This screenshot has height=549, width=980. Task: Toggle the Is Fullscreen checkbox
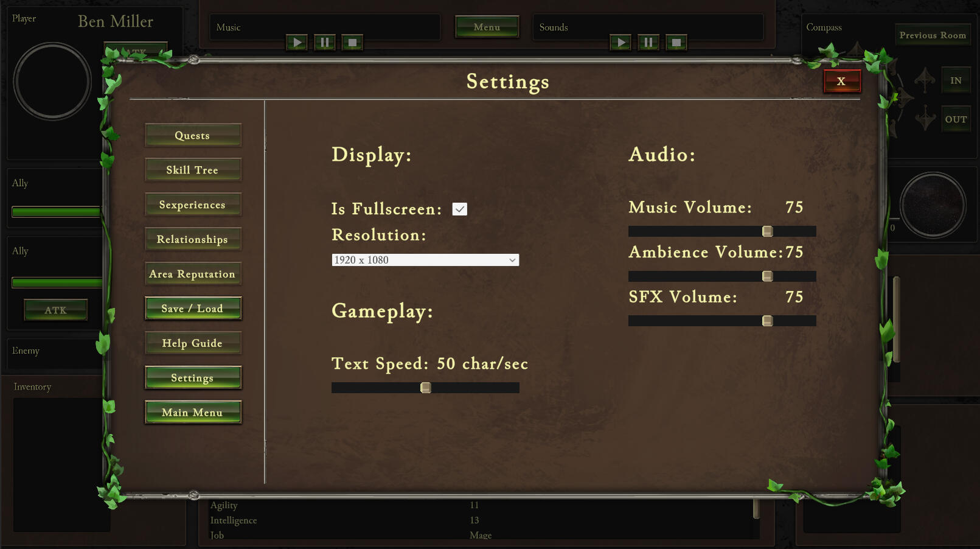coord(460,209)
